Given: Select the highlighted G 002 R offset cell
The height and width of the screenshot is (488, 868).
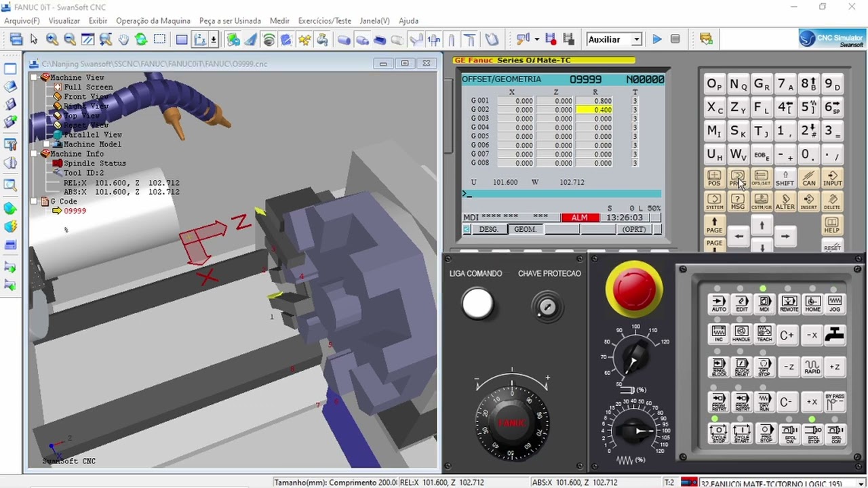Looking at the screenshot, I should [594, 110].
